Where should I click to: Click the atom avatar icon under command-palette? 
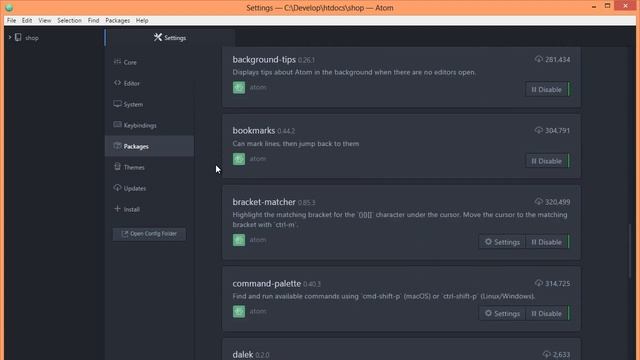click(239, 311)
